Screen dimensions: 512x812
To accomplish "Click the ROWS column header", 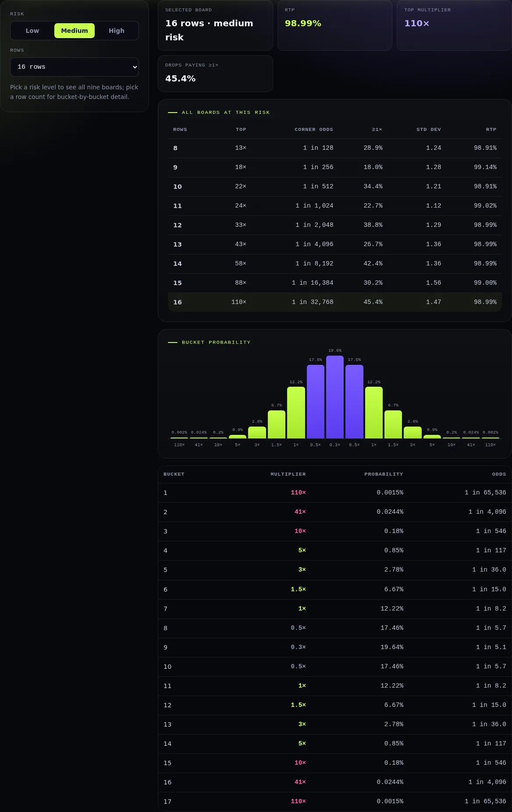I will tap(180, 130).
